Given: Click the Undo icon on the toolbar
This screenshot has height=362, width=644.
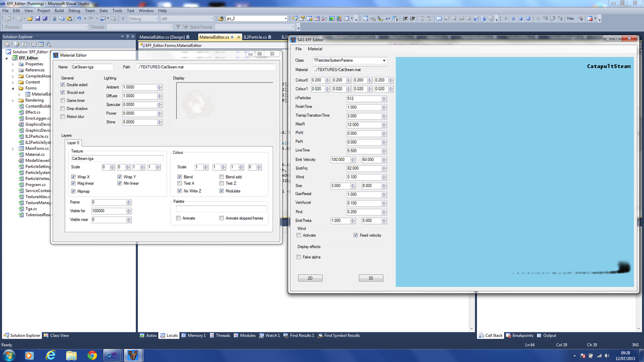Looking at the screenshot, I should point(79,19).
